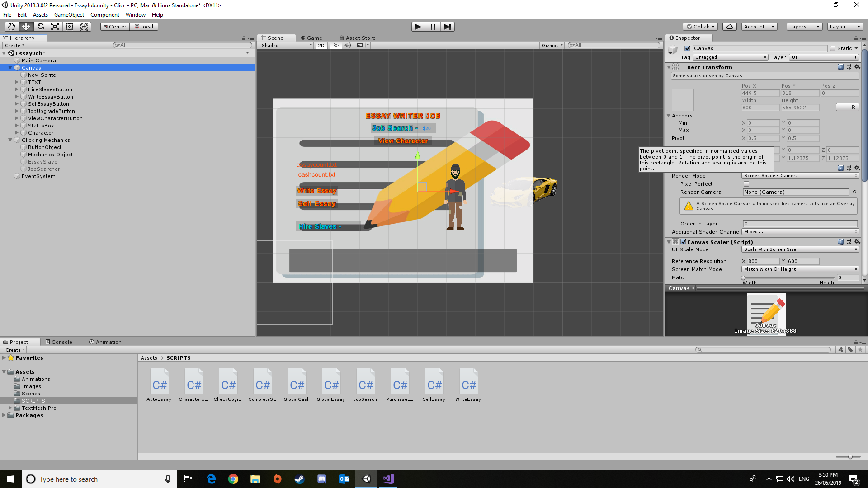868x488 pixels.
Task: Select the Move tool in toolbar
Action: [26, 27]
